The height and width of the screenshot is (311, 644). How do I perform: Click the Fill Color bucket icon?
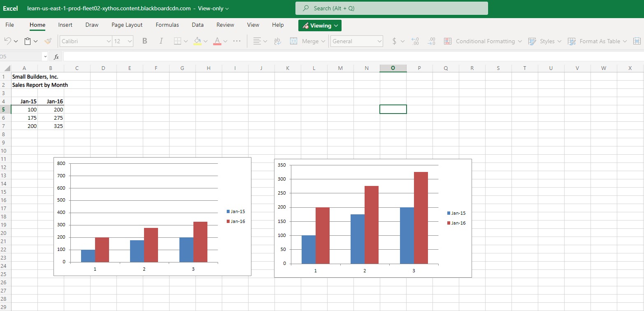click(x=197, y=41)
